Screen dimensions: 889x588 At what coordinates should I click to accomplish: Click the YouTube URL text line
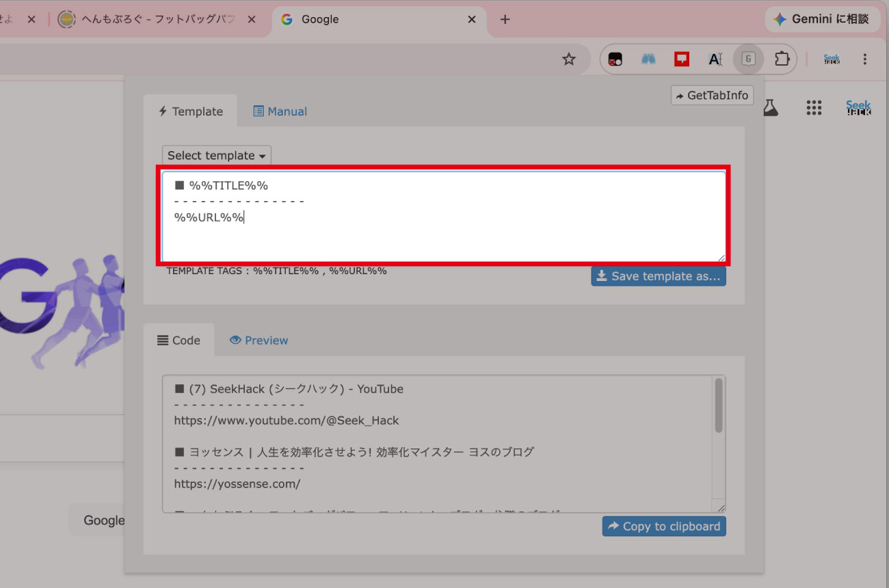point(286,420)
